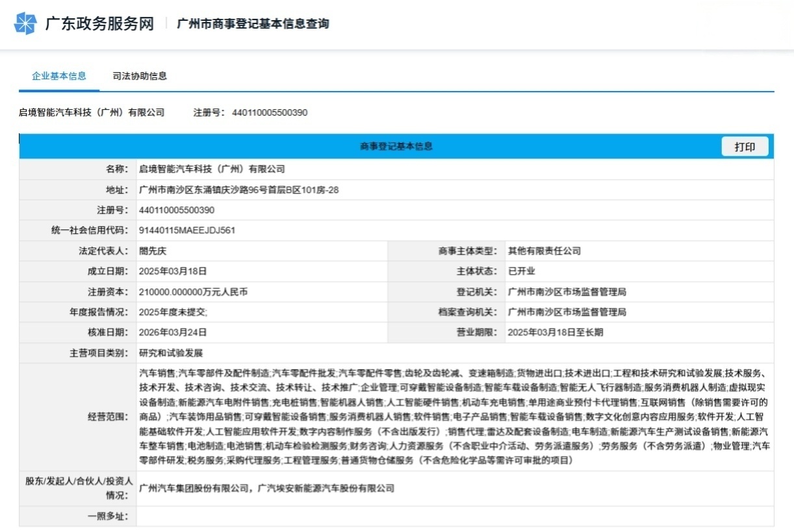794x532 pixels.
Task: Click the Guangdong government service snowflake logo
Action: click(25, 23)
